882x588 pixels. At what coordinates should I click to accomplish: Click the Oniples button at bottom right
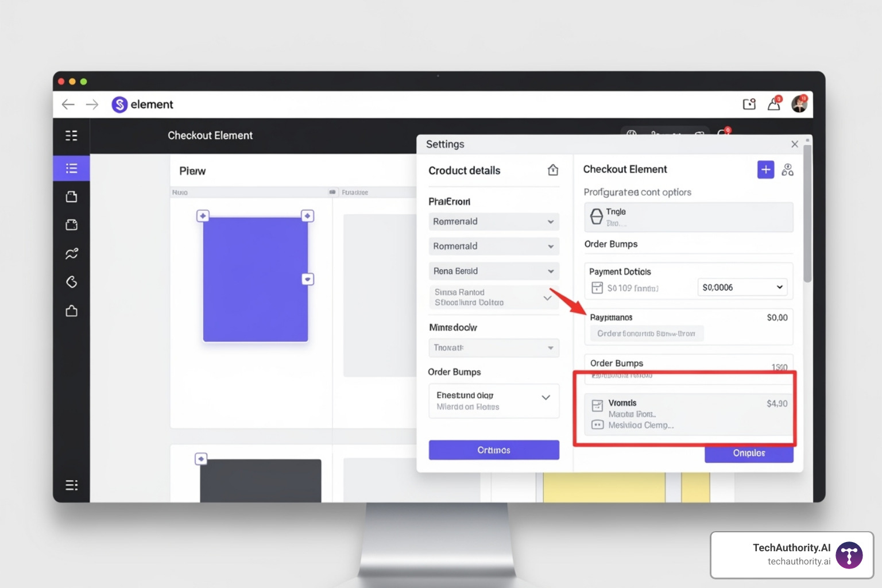point(749,454)
